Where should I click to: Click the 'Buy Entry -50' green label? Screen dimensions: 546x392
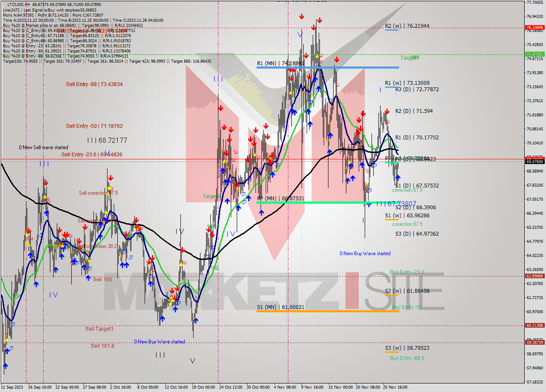tap(407, 307)
